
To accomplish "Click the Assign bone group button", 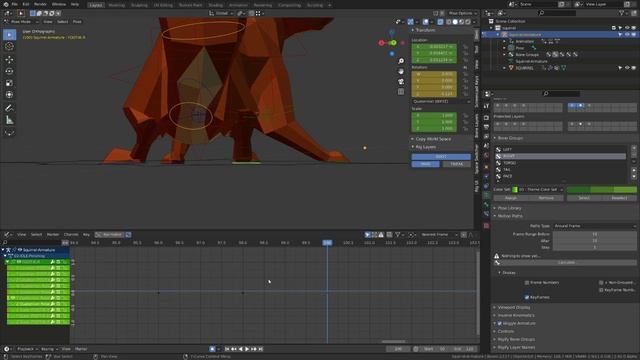I will coord(511,198).
